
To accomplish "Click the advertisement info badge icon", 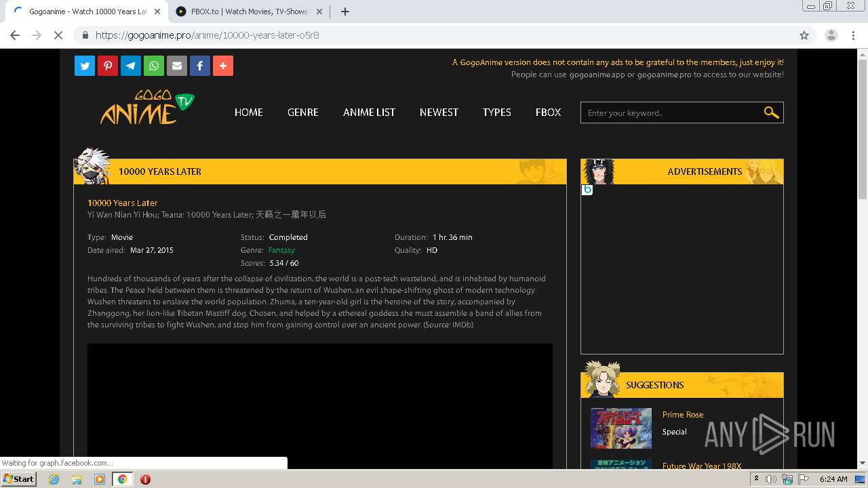I will tap(587, 190).
